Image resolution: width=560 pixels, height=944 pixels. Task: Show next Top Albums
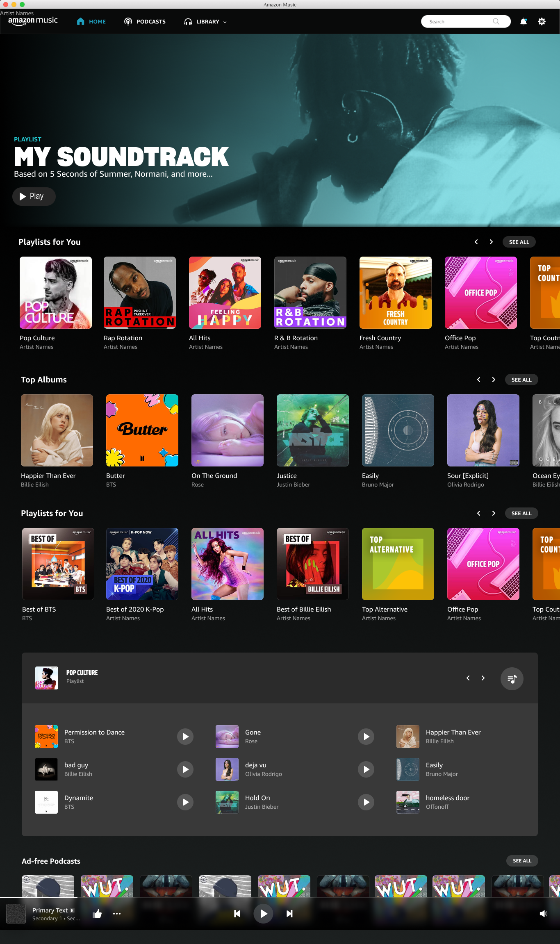point(494,380)
